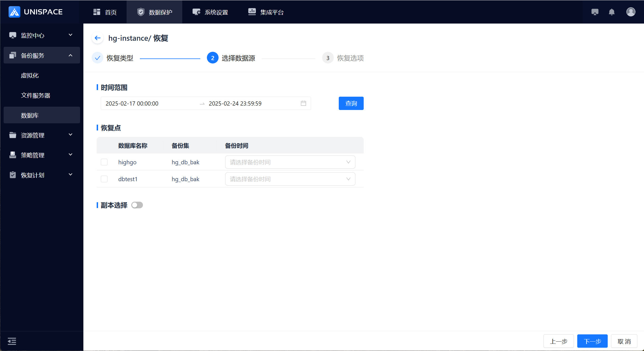Enable the 副本选择 toggle switch
Screen dimensions: 644x351
[137, 205]
